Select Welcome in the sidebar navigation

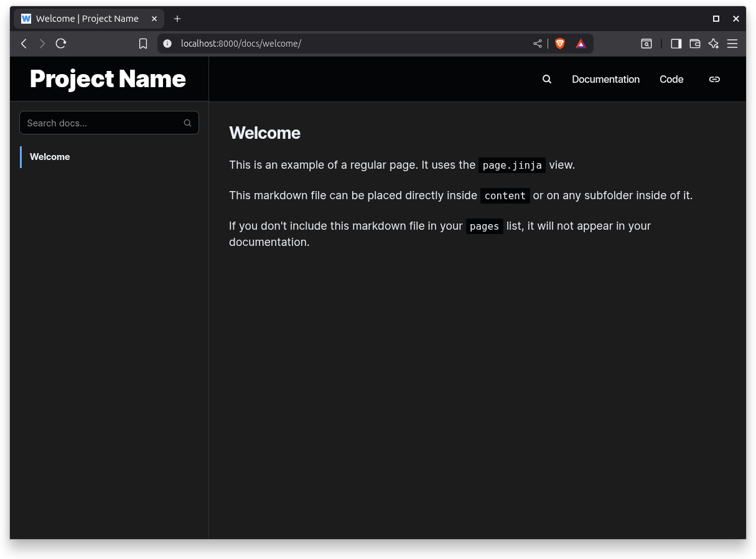click(50, 157)
